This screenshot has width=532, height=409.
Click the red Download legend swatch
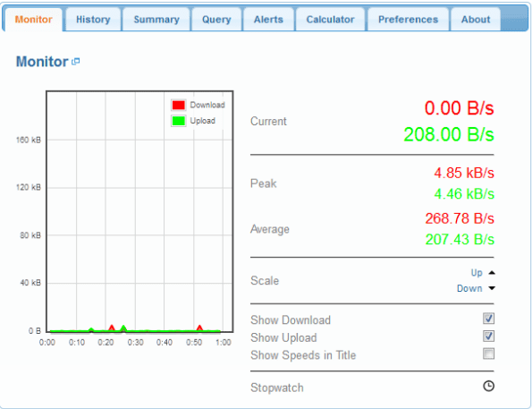click(179, 105)
